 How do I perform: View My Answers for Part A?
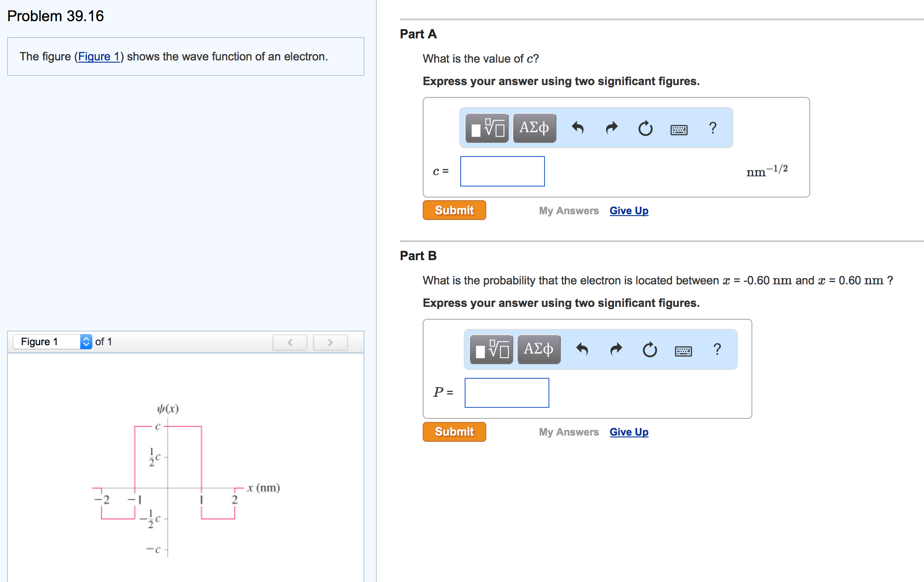coord(569,211)
